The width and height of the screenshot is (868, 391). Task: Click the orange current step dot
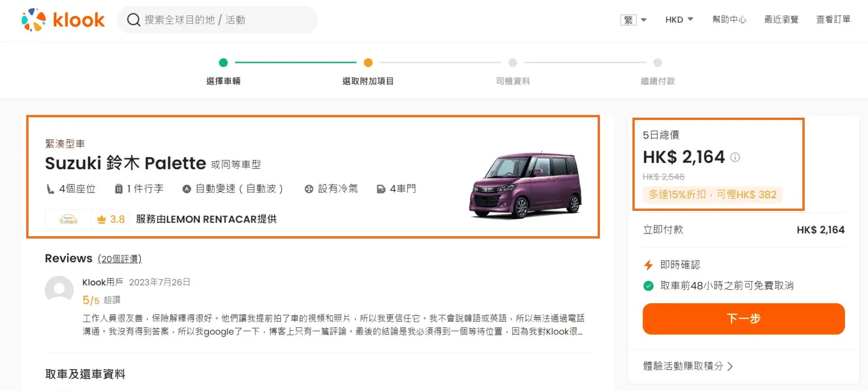pos(368,62)
